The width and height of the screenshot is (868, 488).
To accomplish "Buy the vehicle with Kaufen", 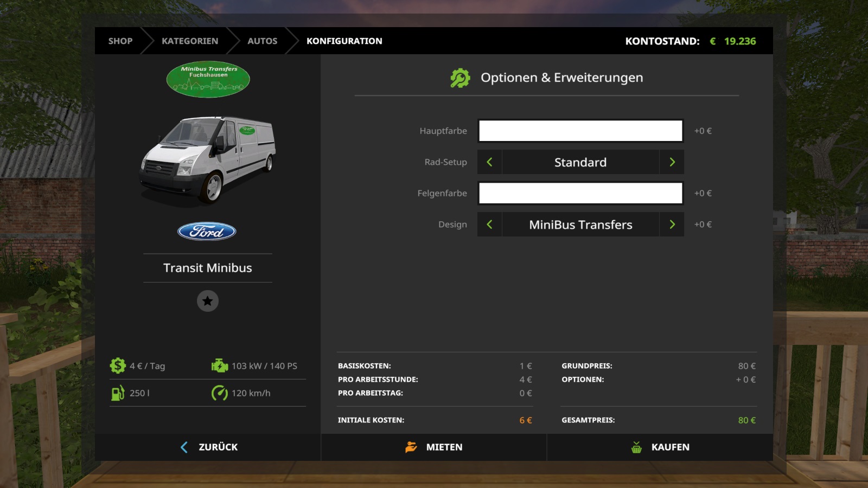I will 660,447.
